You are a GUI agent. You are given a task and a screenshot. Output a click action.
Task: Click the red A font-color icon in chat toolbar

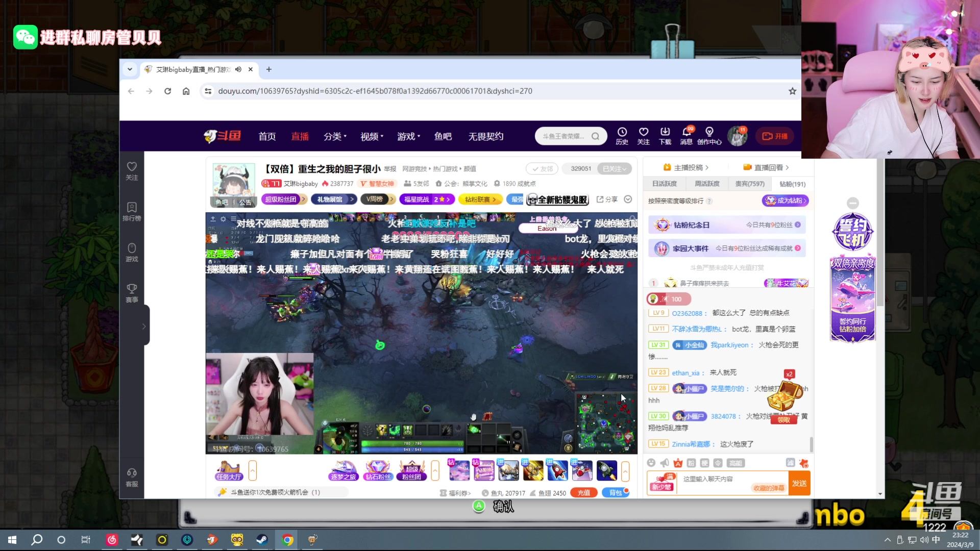coord(678,463)
